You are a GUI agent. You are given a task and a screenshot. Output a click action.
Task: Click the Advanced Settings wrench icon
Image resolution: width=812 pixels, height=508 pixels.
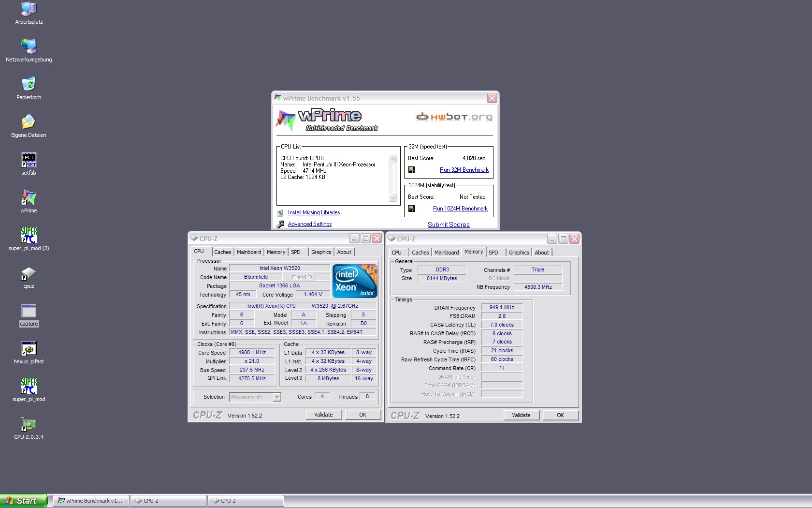[x=280, y=224]
